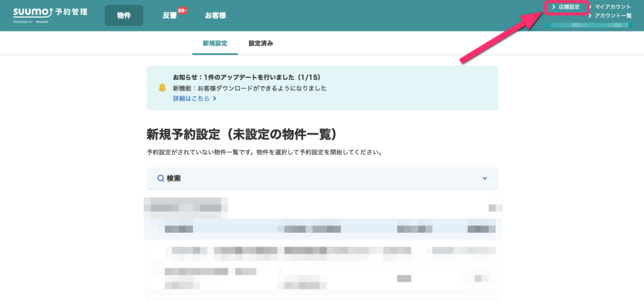
Task: Click the SUUMO 予約管理 logo
Action: click(50, 14)
